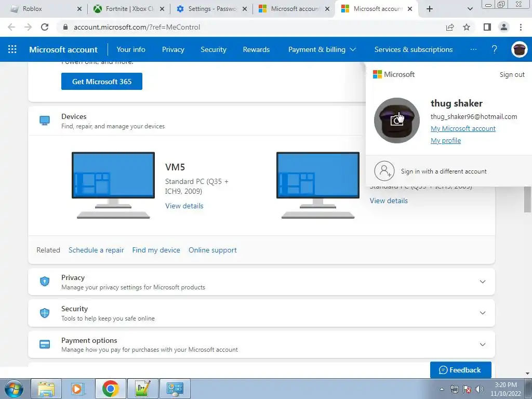
Task: Open Your info menu item
Action: [x=131, y=49]
